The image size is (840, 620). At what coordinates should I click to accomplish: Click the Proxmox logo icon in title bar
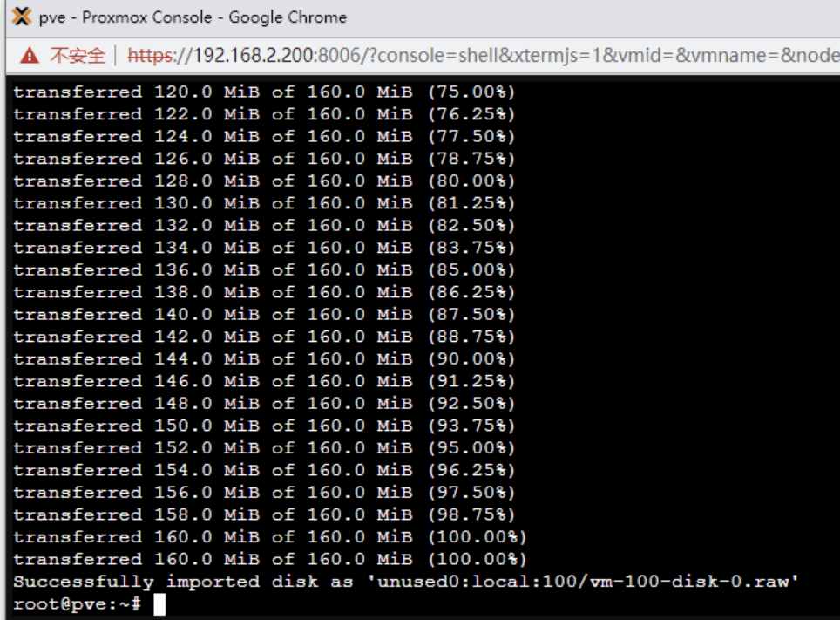[21, 17]
